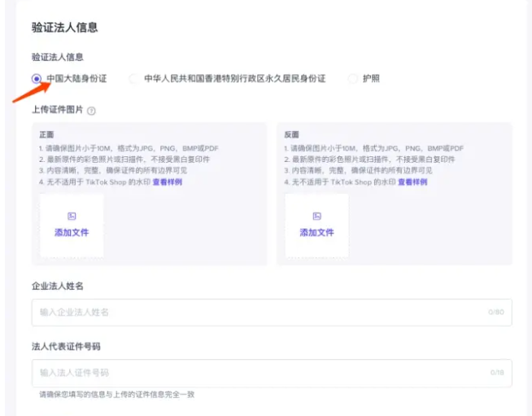Click the image icon in 反面 upload box

[316, 217]
